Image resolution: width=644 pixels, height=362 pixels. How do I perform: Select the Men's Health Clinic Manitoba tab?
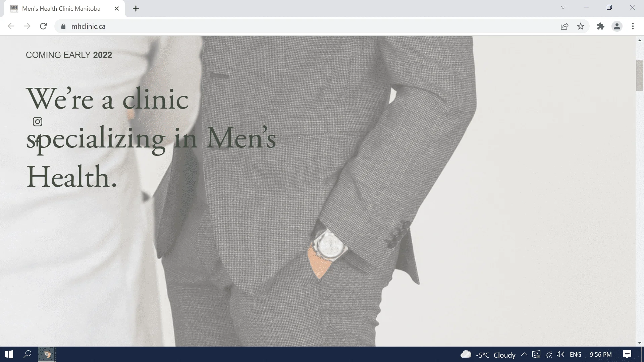[x=64, y=9]
